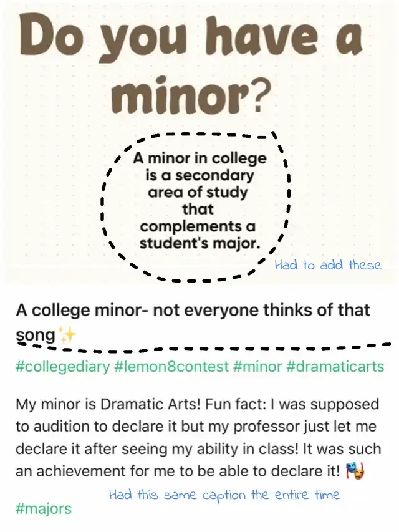Follow the #dramaticarts hashtag link

pos(335,367)
